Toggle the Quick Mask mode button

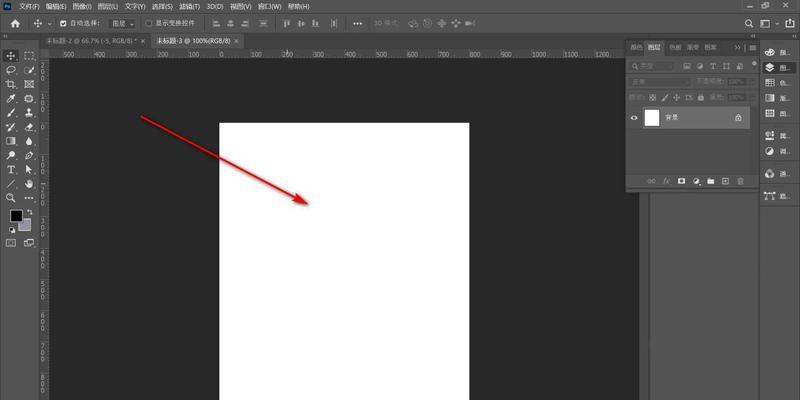point(11,243)
